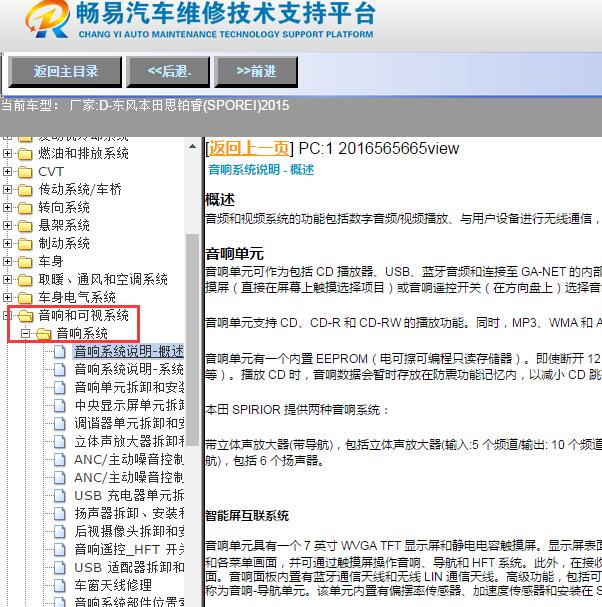
Task: Click the 传动系统/车桥 folder icon
Action: [x=25, y=190]
